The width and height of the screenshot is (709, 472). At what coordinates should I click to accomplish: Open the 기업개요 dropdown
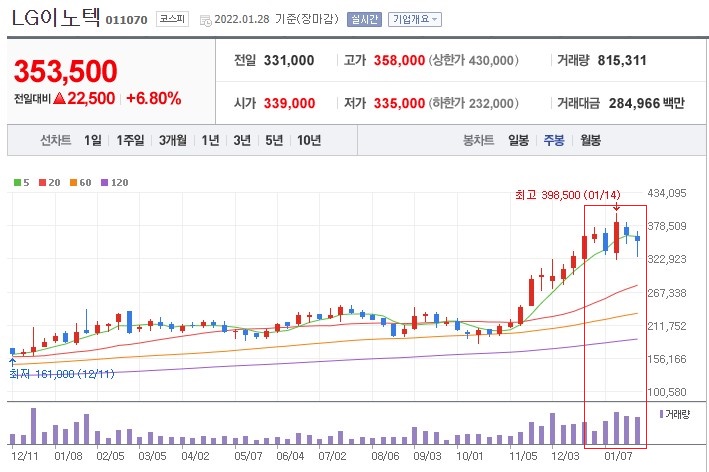point(415,19)
